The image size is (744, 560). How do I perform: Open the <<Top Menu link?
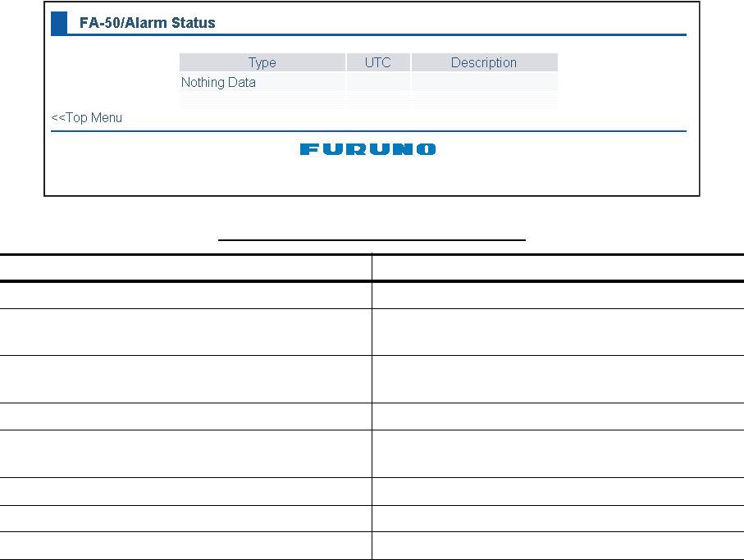(x=86, y=117)
